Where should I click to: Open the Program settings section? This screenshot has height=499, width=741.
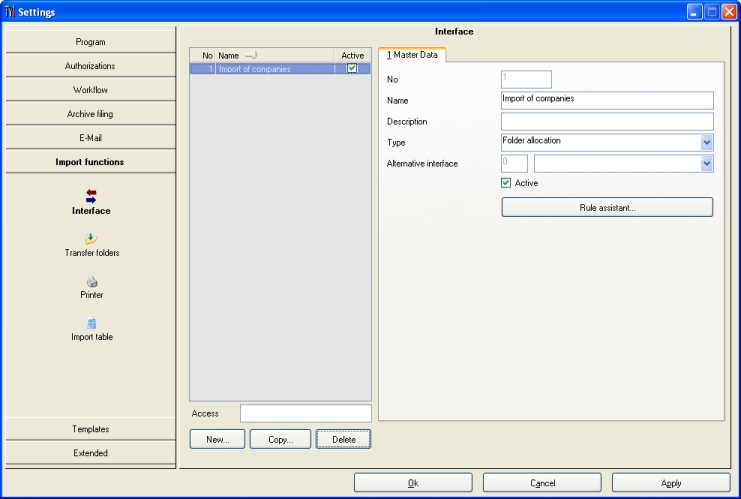tap(90, 42)
